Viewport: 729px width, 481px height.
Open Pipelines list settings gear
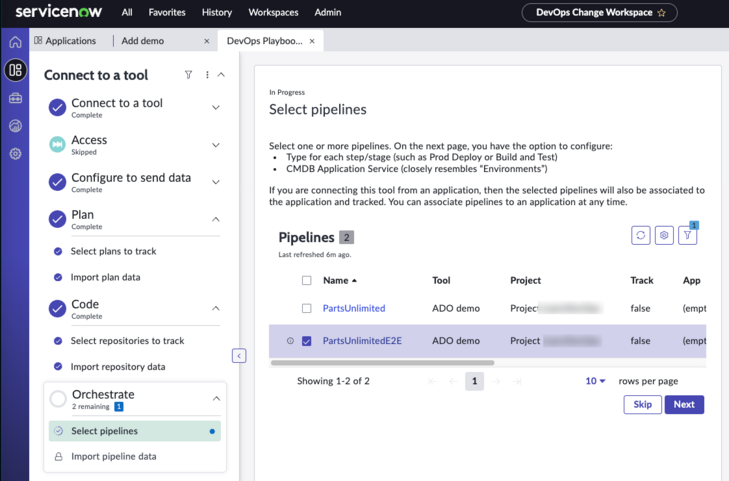coord(664,236)
